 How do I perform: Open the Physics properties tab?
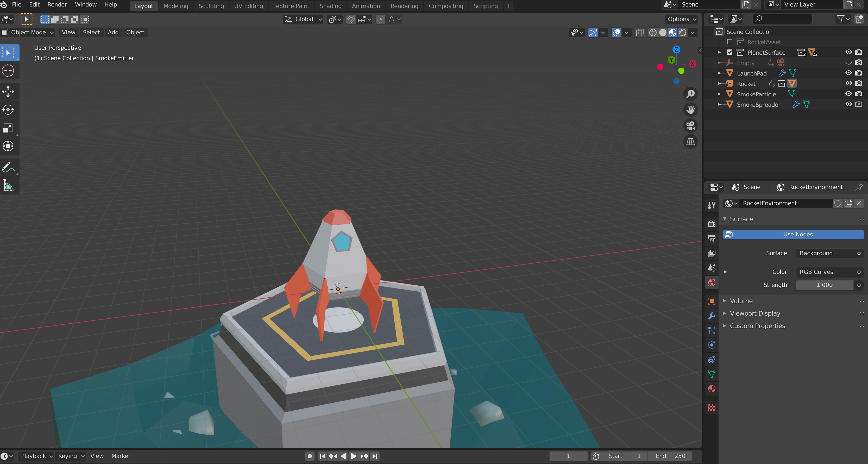711,345
